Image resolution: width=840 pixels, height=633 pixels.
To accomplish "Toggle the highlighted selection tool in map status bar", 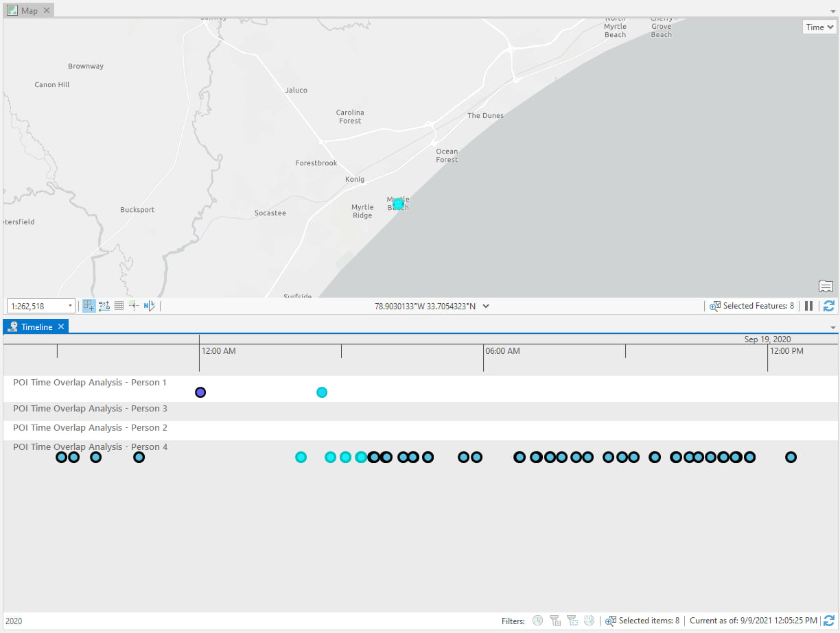I will click(x=88, y=306).
